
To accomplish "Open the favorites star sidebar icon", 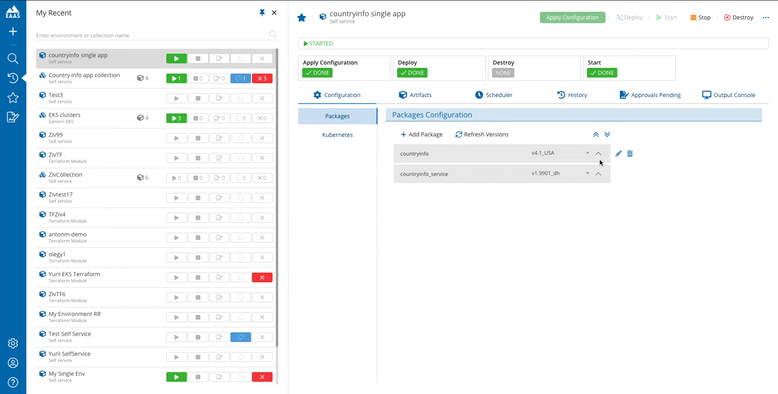I will coord(13,97).
